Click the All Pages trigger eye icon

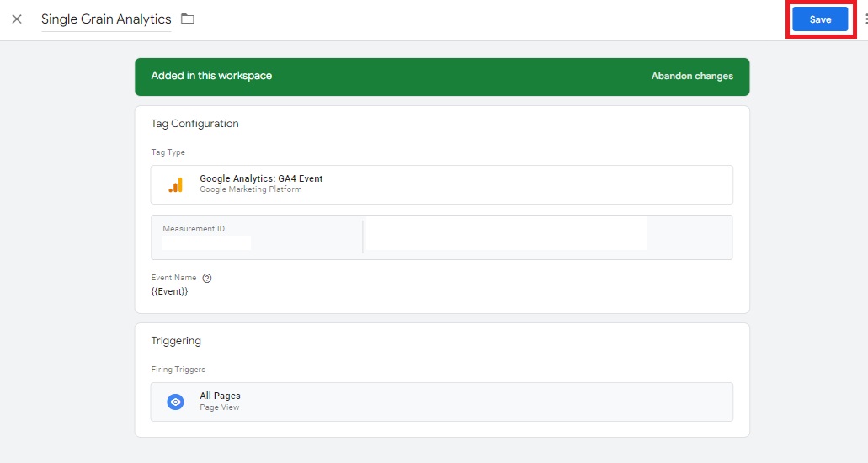tap(175, 402)
